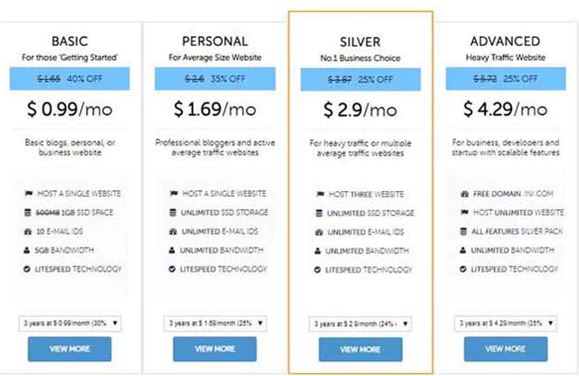Click the flag icon next to Host Three Website
Image resolution: width=579 pixels, height=376 pixels.
pyautogui.click(x=320, y=194)
